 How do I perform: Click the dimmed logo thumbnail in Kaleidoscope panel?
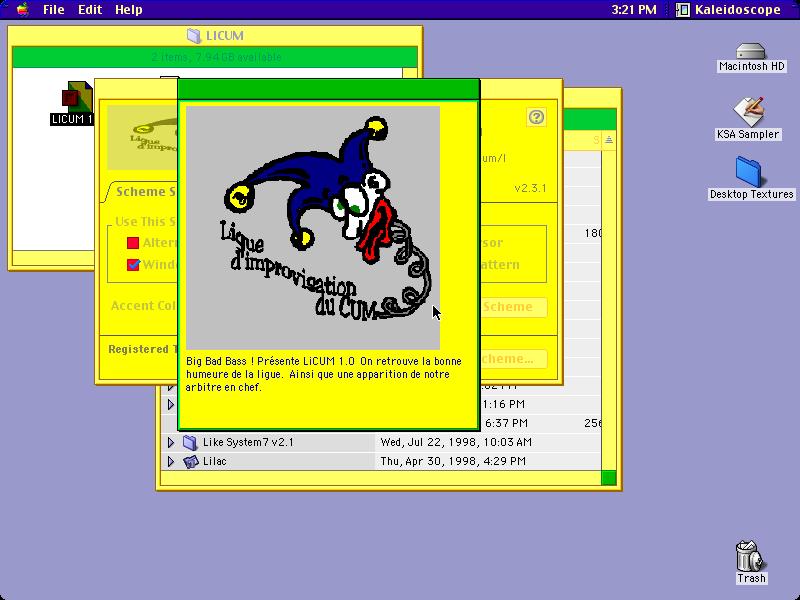pos(142,138)
